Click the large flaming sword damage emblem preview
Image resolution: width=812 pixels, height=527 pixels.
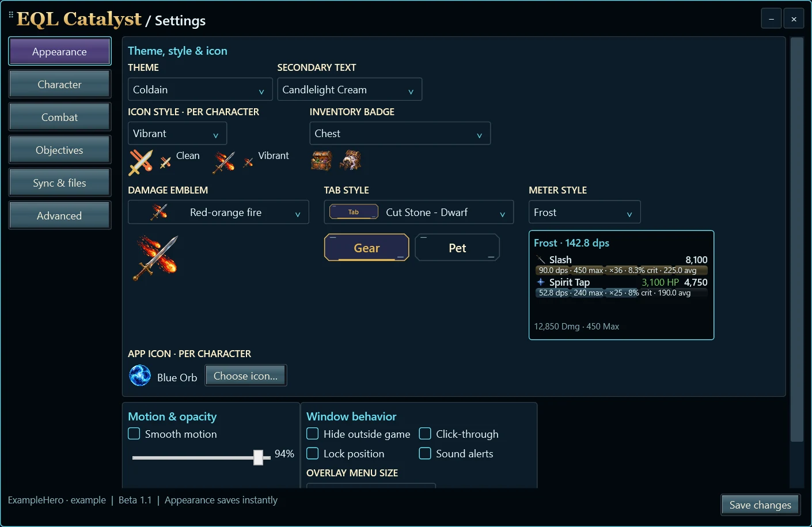[x=156, y=257]
